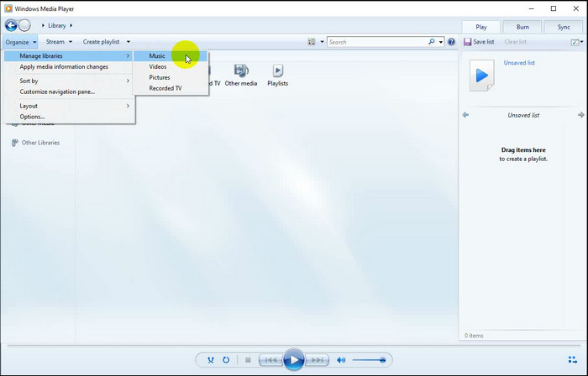Mute the volume speaker icon
Image resolution: width=588 pixels, height=376 pixels.
click(341, 360)
